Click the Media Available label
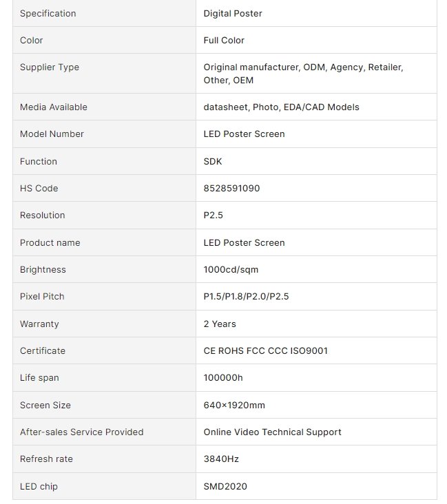Image resolution: width=447 pixels, height=504 pixels. tap(54, 107)
